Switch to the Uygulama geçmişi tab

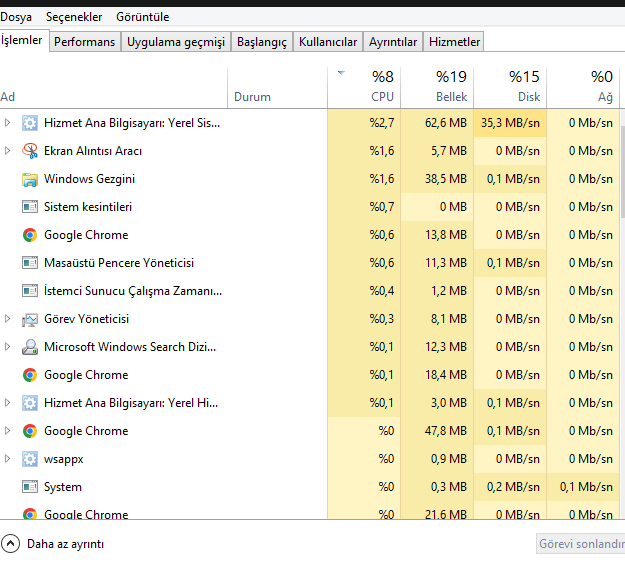pos(176,42)
